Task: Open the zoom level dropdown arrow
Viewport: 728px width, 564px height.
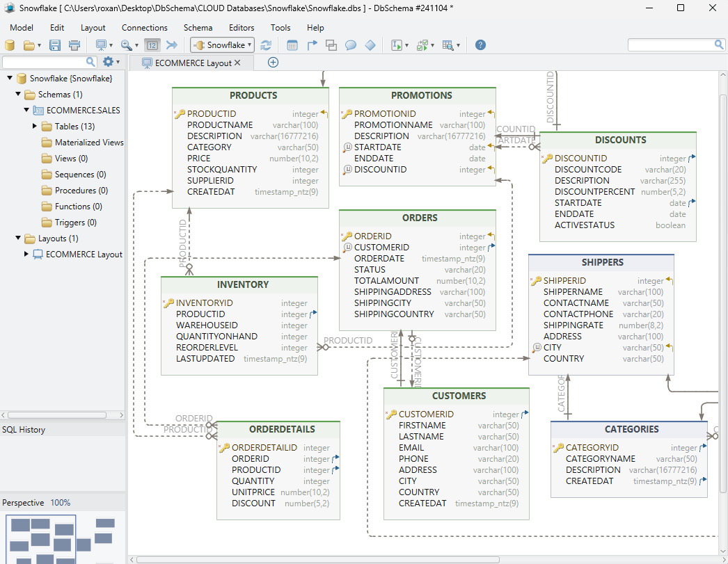Action: coord(137,45)
